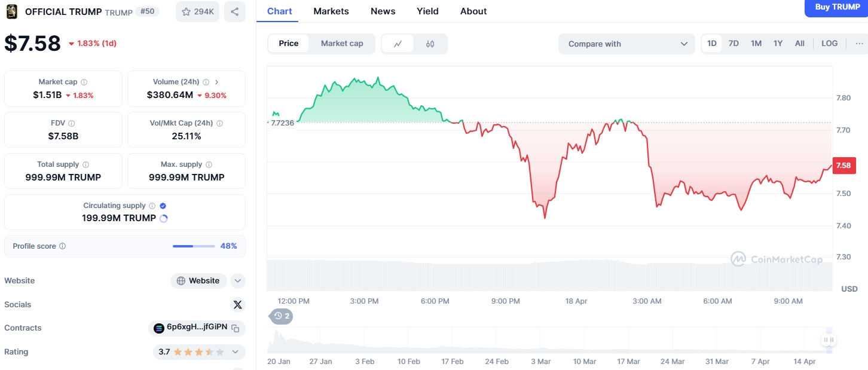Click the range slider pause handle
Image resolution: width=868 pixels, height=370 pixels.
click(x=829, y=340)
